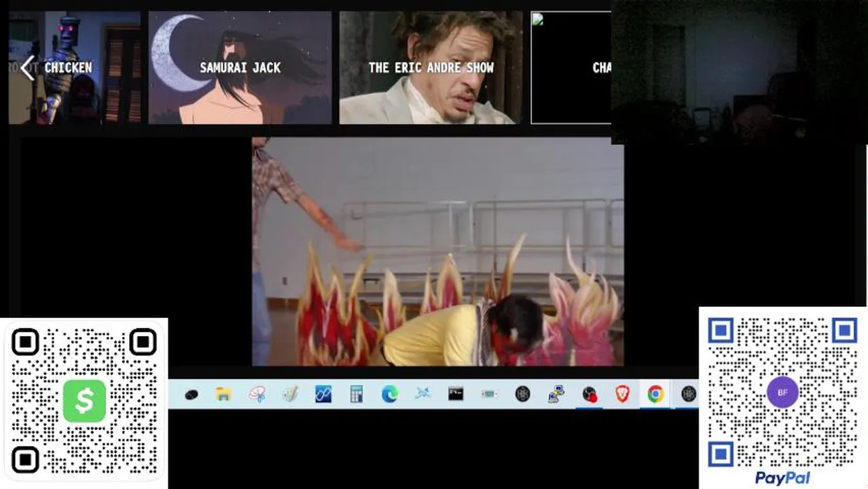
Task: Launch Microsoft Edge from the taskbar
Action: (390, 394)
